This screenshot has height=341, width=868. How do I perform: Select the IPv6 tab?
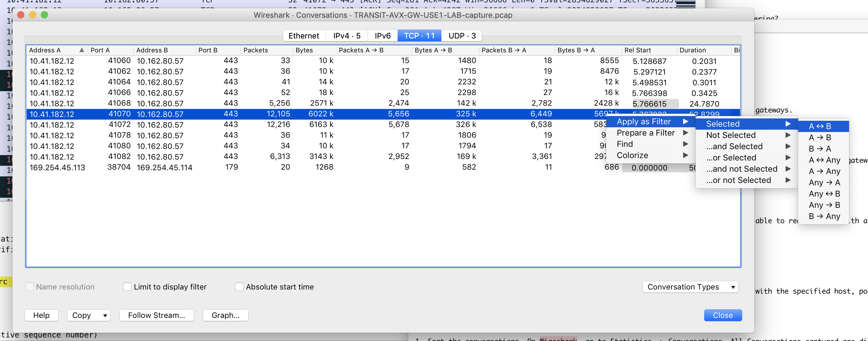click(x=382, y=35)
